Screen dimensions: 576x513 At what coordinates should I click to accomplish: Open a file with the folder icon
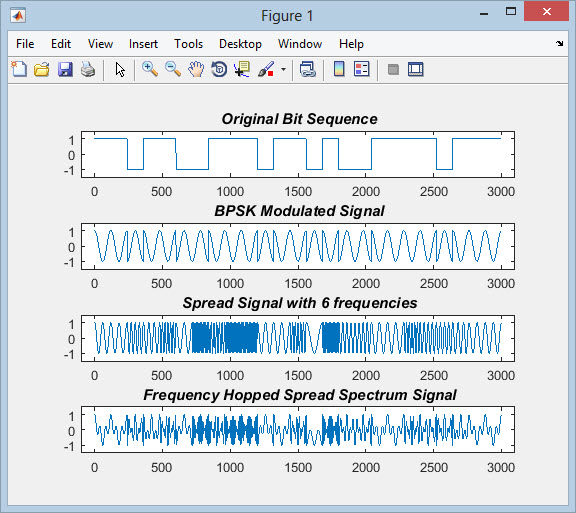click(x=42, y=69)
